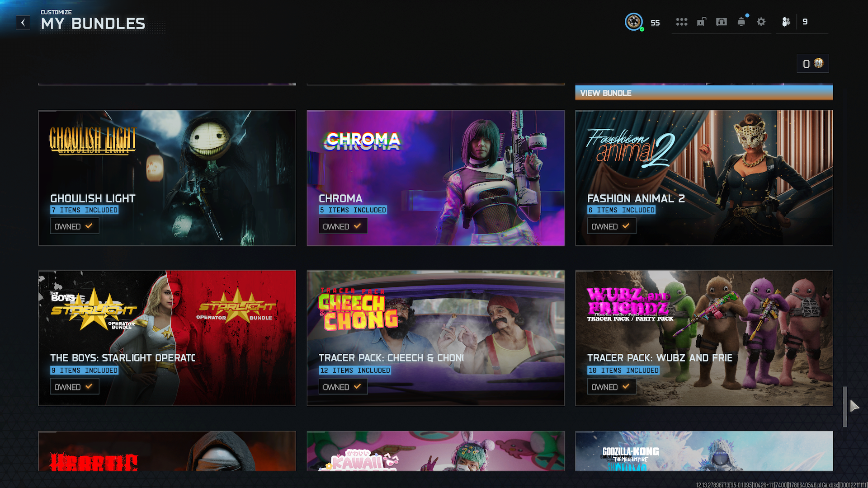This screenshot has height=488, width=868.
Task: Click the COD Points coin balance
Action: click(x=813, y=64)
